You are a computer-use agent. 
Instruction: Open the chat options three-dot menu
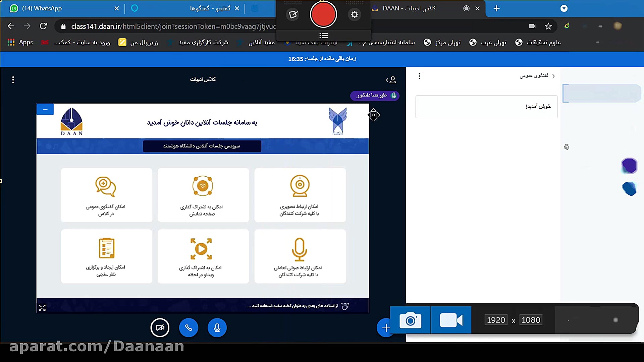pos(419,76)
